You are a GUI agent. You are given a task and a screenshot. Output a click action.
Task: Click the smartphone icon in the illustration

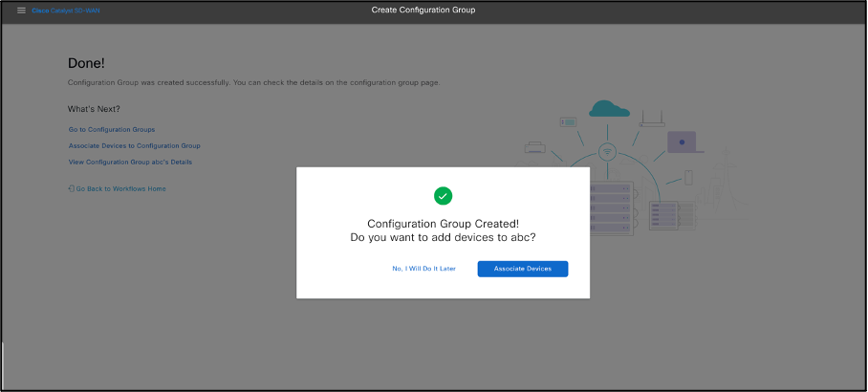pos(688,178)
